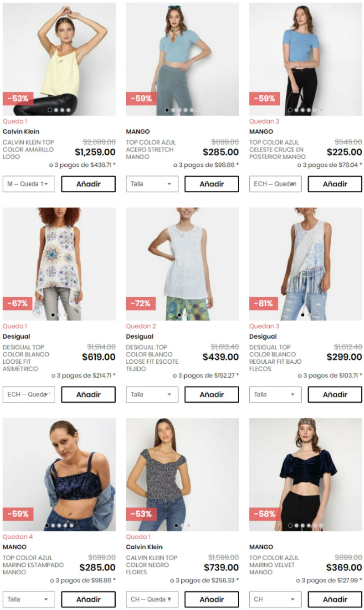
Task: View Mango celeste cruce top photo
Action: [306, 59]
